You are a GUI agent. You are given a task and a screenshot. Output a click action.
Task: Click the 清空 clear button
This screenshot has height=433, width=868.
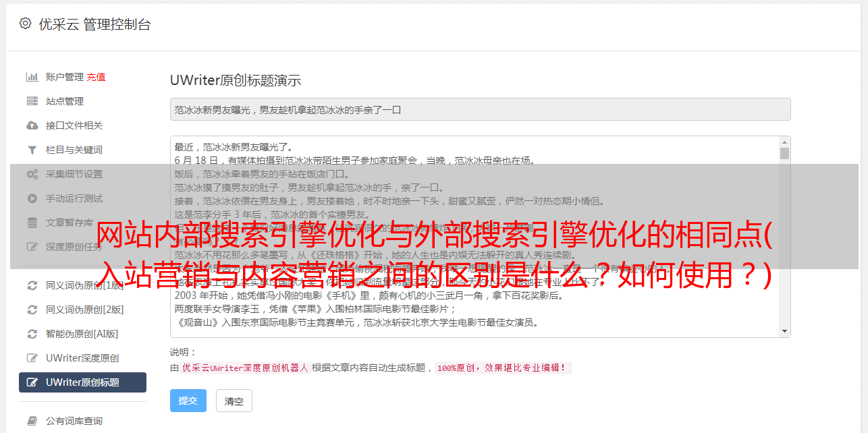click(x=234, y=401)
